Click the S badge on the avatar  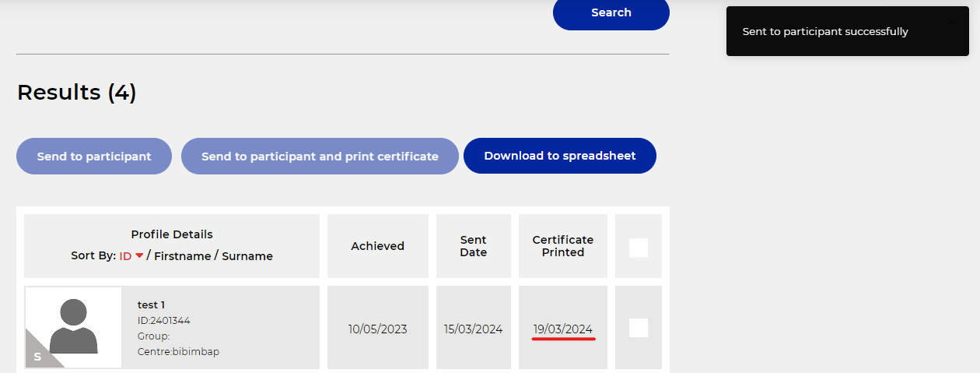click(37, 357)
